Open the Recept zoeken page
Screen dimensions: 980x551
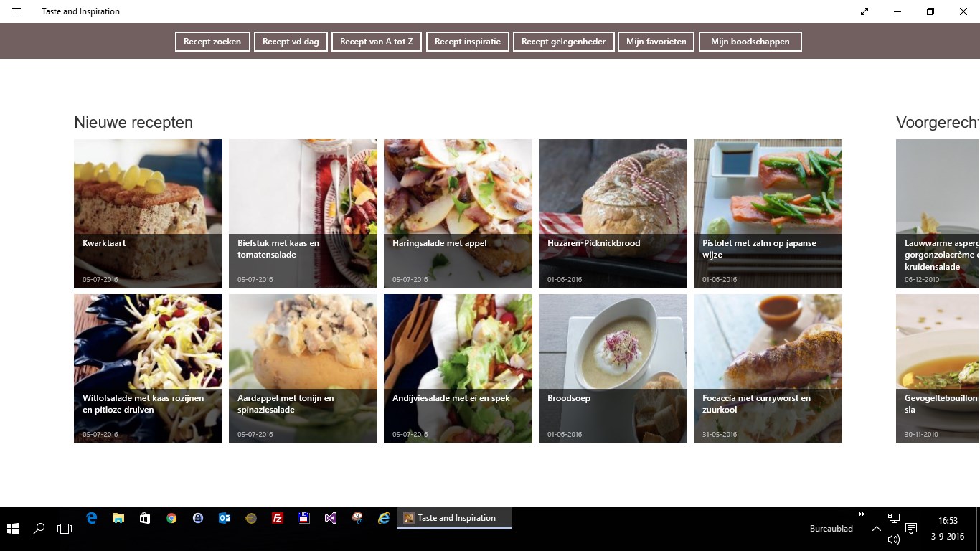(x=212, y=42)
